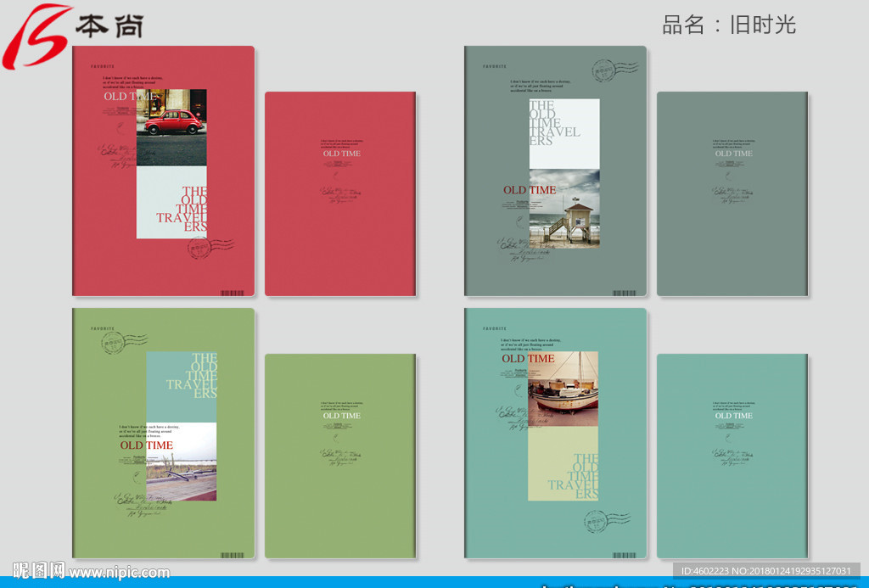Select the red car photo
Screen dimensions: 869x588
pyautogui.click(x=173, y=120)
